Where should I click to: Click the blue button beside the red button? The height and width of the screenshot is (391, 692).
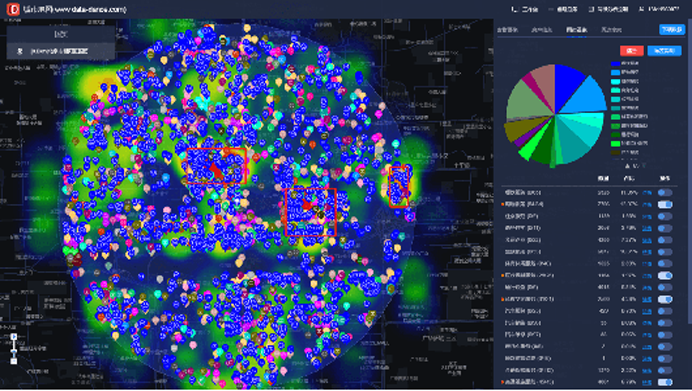(x=664, y=51)
